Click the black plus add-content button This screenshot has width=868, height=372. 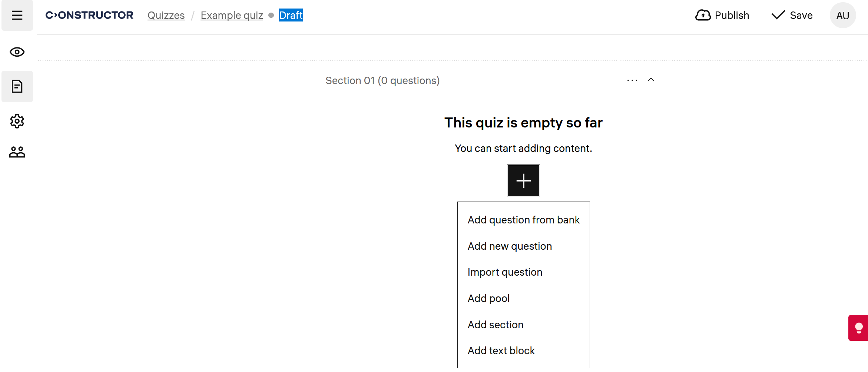pyautogui.click(x=523, y=181)
